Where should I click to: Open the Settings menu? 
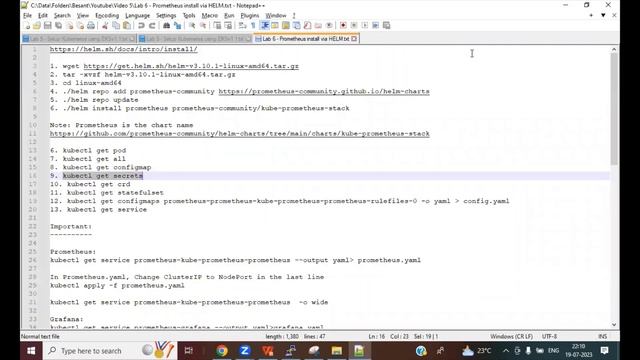point(166,16)
